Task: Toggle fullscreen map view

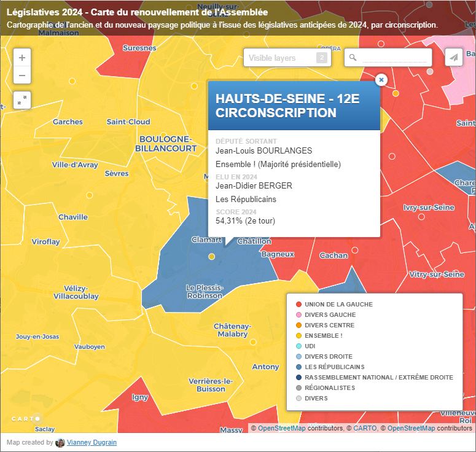Action: pyautogui.click(x=22, y=100)
